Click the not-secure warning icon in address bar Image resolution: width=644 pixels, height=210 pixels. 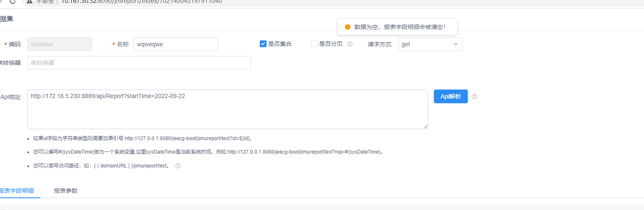tap(29, 2)
